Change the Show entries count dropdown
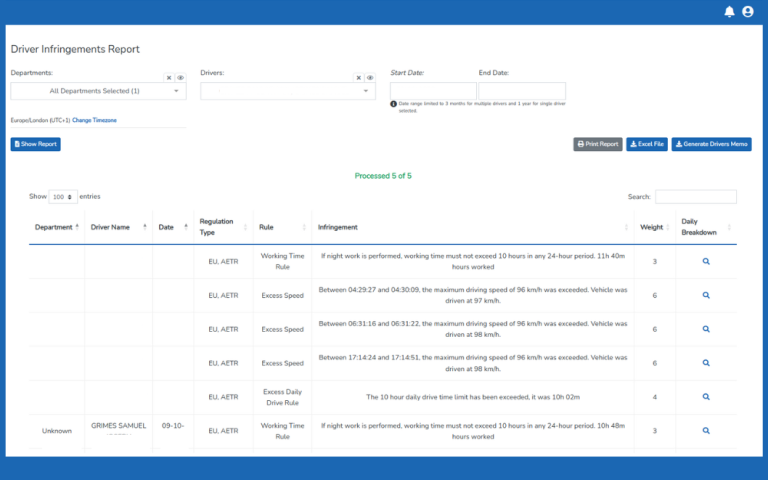 click(x=63, y=197)
